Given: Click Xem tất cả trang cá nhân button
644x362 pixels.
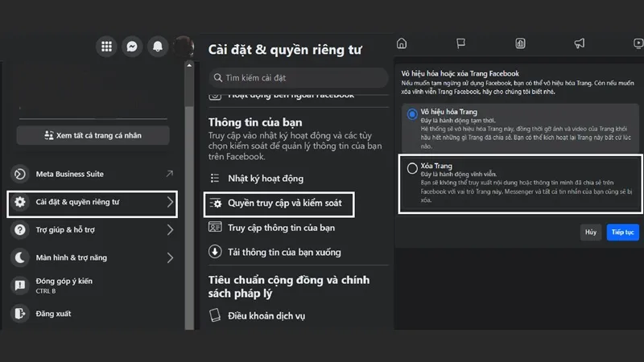Looking at the screenshot, I should (x=93, y=135).
